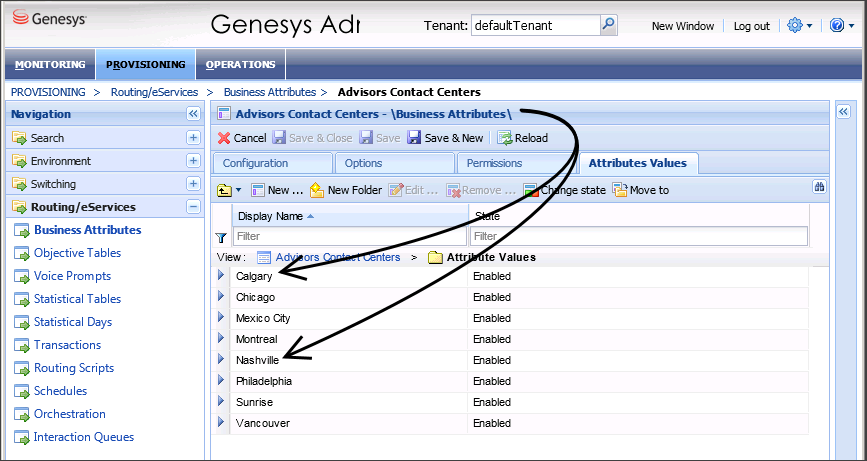Click Save & Close in toolbar
Image resolution: width=867 pixels, height=461 pixels.
coord(312,138)
